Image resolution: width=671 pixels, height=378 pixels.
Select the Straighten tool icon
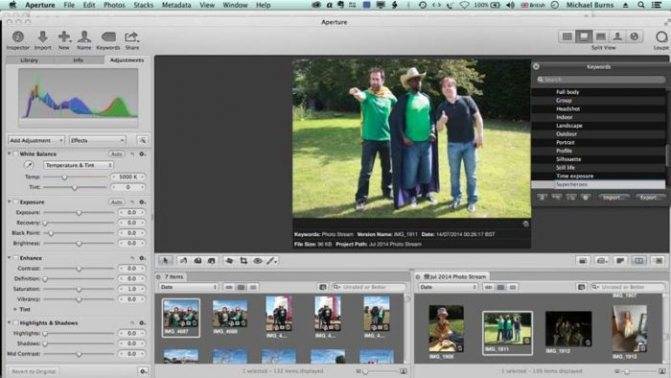[229, 261]
